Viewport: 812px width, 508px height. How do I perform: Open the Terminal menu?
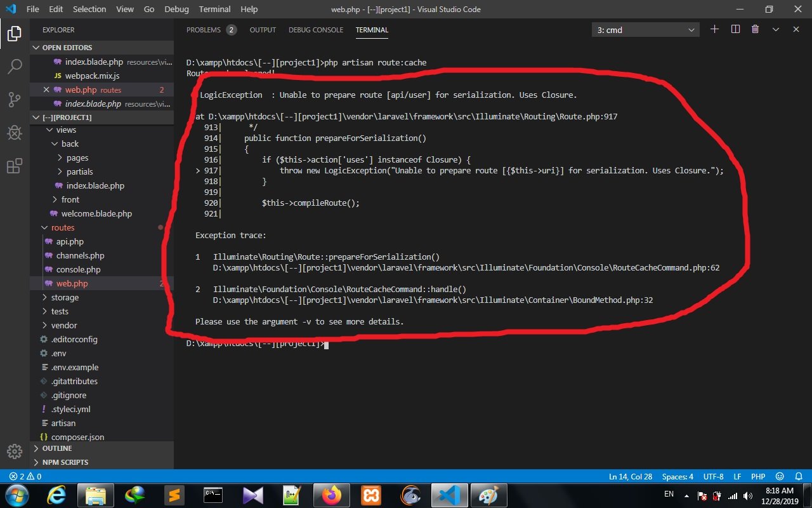pos(214,9)
